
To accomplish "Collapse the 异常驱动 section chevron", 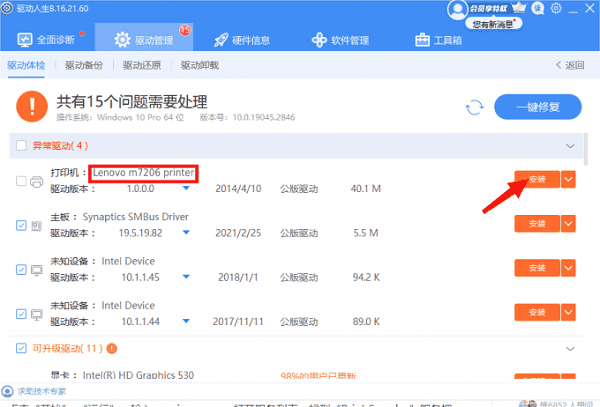I will tap(571, 146).
